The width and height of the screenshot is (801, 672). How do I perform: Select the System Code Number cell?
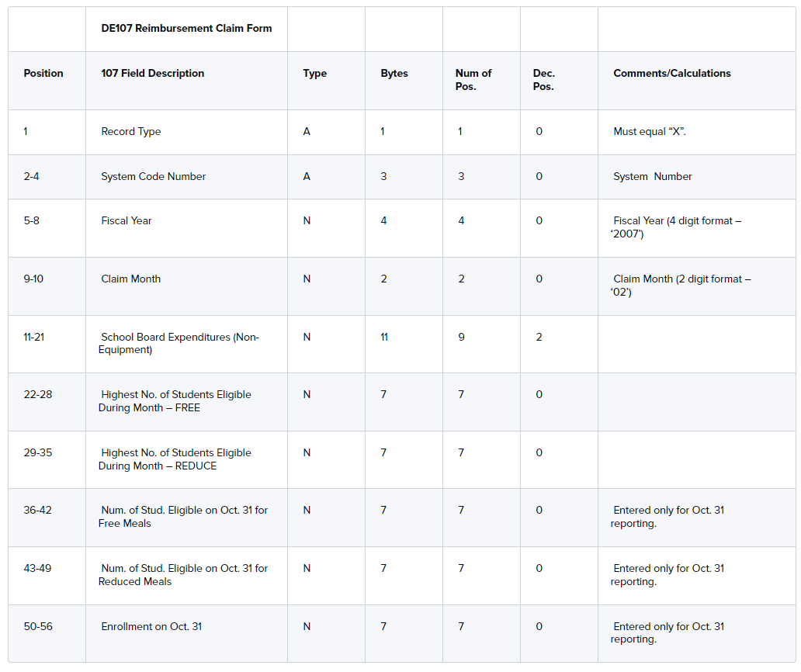[x=154, y=177]
